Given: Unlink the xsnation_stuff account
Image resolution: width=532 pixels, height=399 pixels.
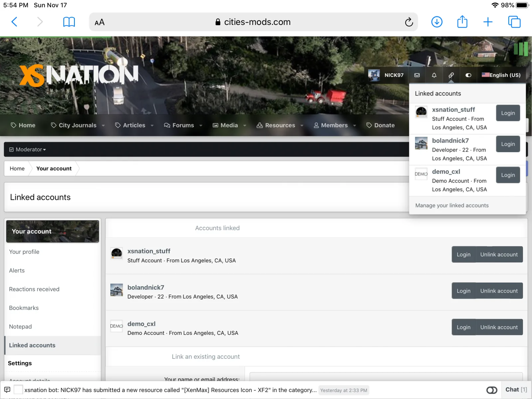Looking at the screenshot, I should point(499,254).
